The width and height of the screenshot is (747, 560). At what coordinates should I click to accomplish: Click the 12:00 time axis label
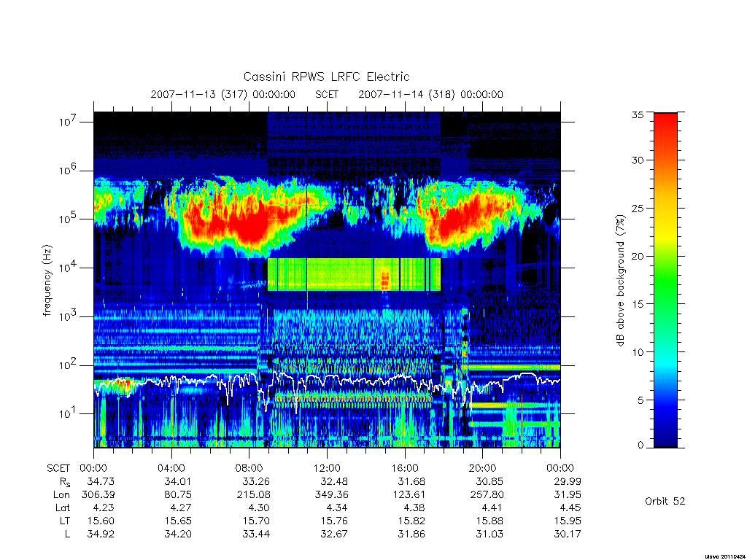[x=327, y=468]
